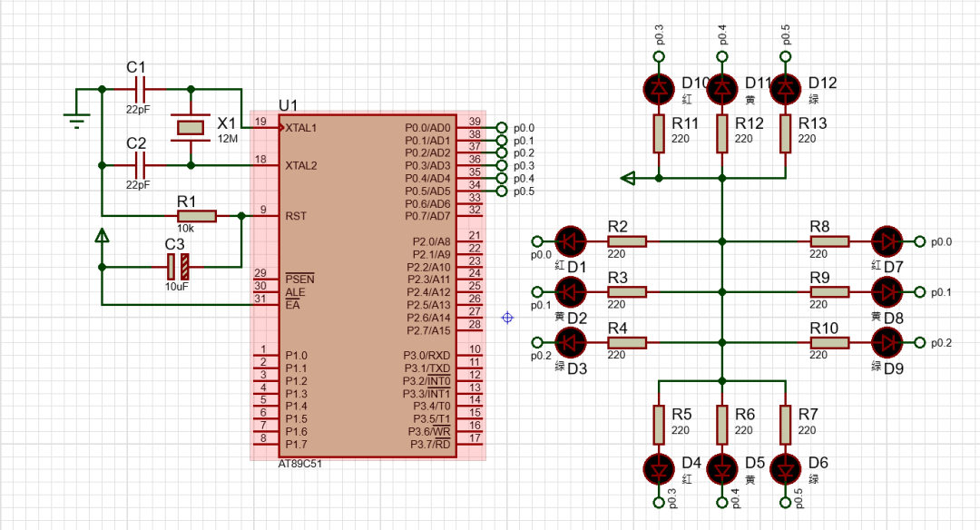The image size is (980, 530).
Task: Select LED D2
Action: pos(571,292)
